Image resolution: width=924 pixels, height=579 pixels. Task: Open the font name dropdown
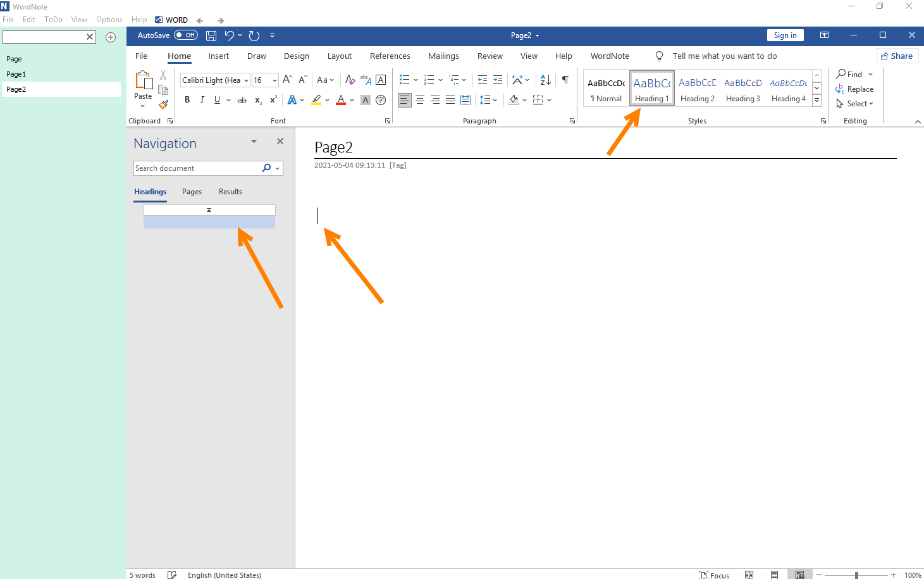(246, 80)
